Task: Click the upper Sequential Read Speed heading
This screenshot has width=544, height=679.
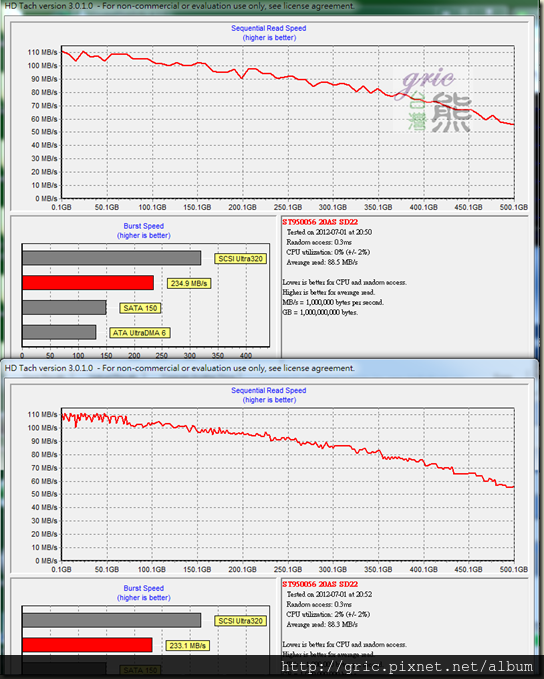Action: [269, 29]
